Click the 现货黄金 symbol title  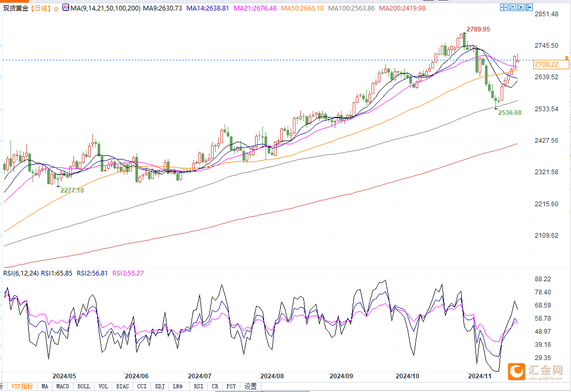(15, 8)
